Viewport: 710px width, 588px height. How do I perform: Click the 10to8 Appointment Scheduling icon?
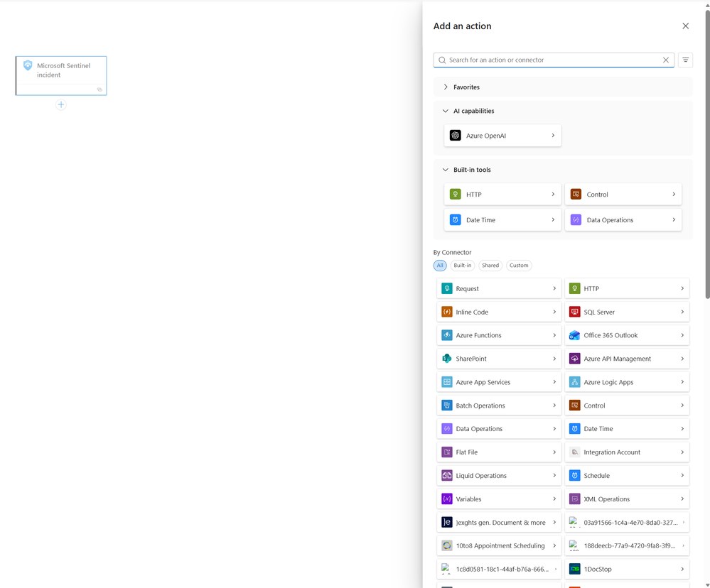click(x=447, y=545)
